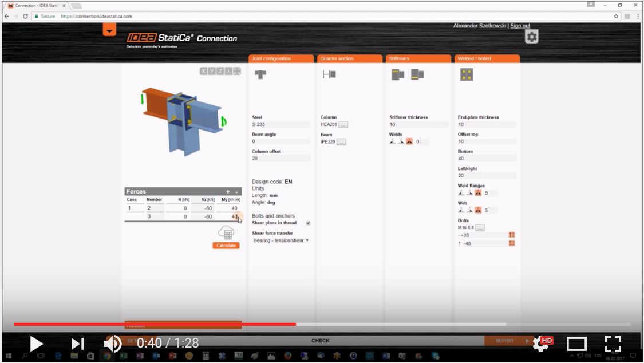Click the Sign out link
Image resolution: width=644 pixels, height=363 pixels.
[520, 26]
